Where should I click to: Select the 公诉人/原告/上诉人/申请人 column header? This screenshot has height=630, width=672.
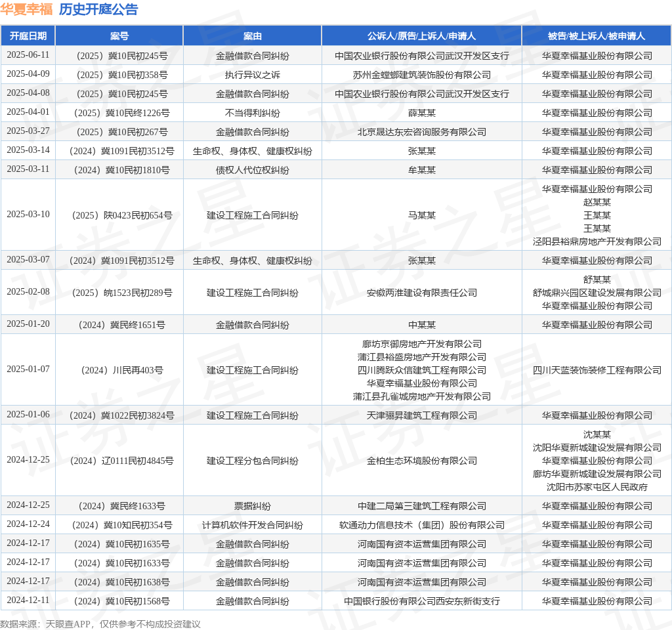422,36
